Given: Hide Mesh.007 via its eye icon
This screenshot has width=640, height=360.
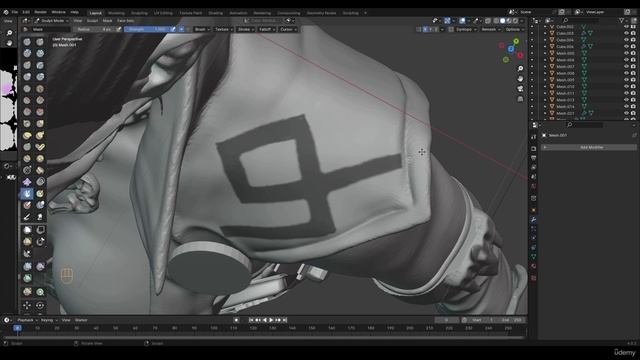Looking at the screenshot, I should pyautogui.click(x=626, y=67).
